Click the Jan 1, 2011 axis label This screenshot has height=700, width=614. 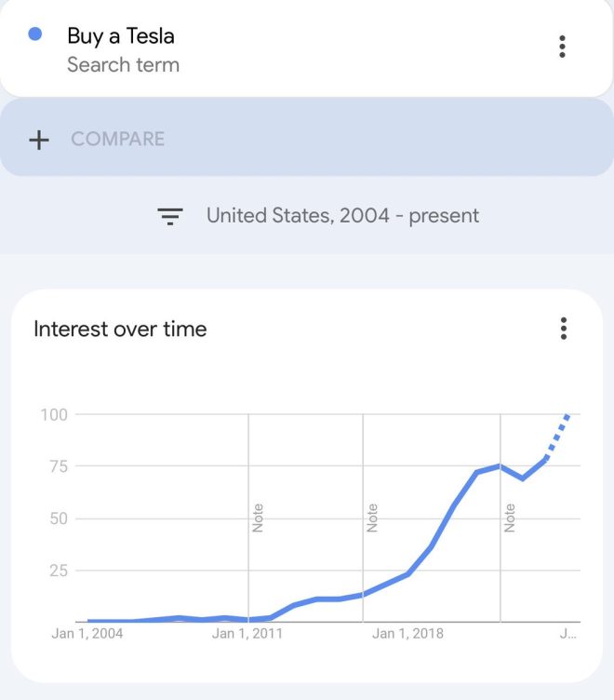pos(247,634)
